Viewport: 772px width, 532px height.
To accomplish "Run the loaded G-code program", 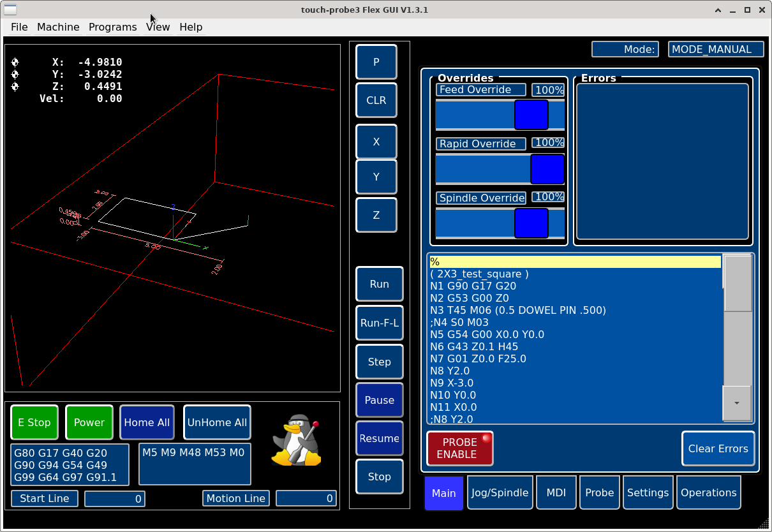I will 379,284.
